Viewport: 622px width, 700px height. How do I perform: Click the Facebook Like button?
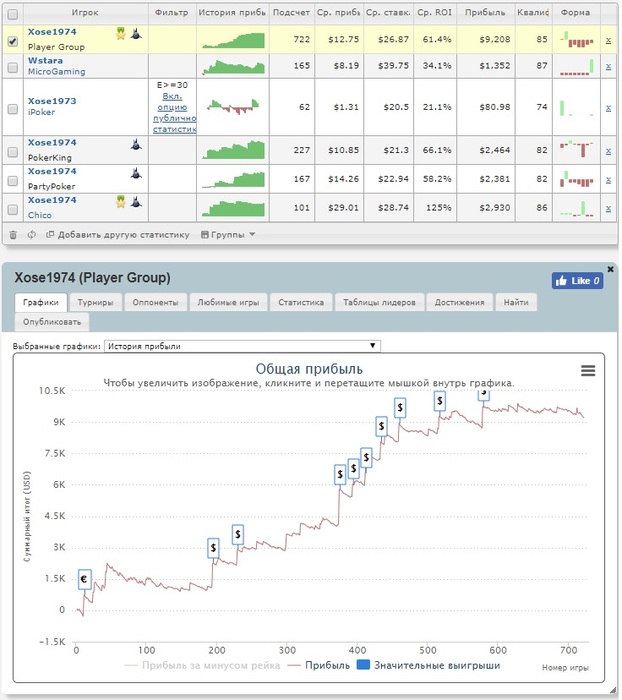click(577, 281)
